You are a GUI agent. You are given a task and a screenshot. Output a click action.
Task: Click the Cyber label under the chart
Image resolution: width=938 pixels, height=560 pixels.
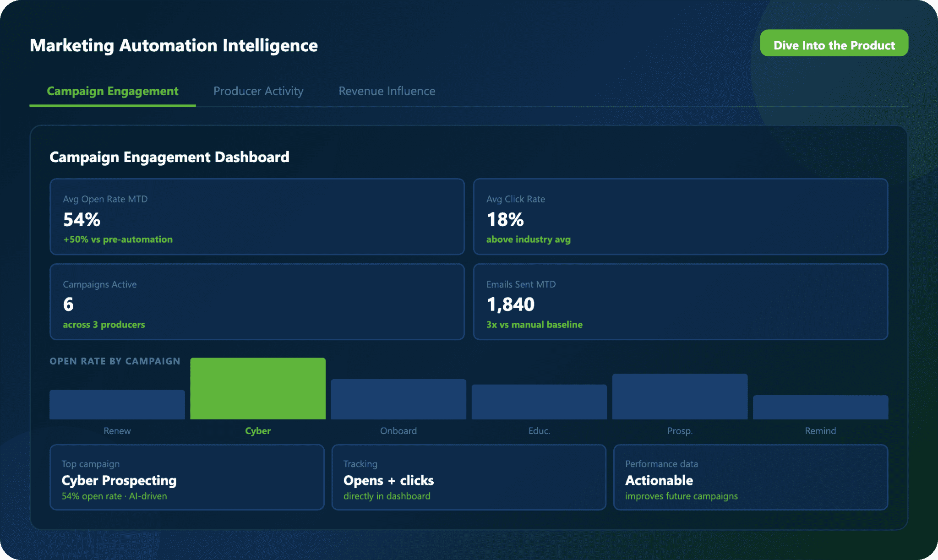tap(258, 431)
